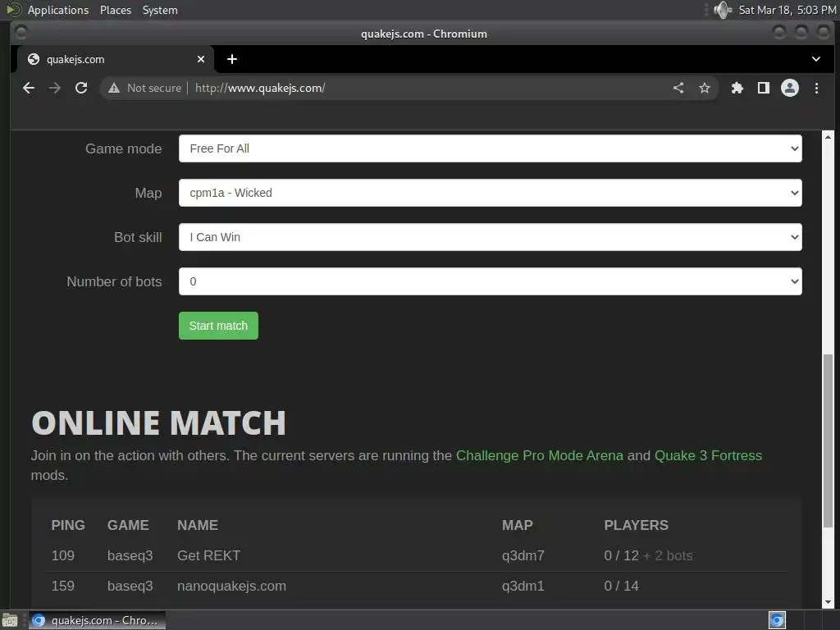Click ping value 159

tap(62, 586)
